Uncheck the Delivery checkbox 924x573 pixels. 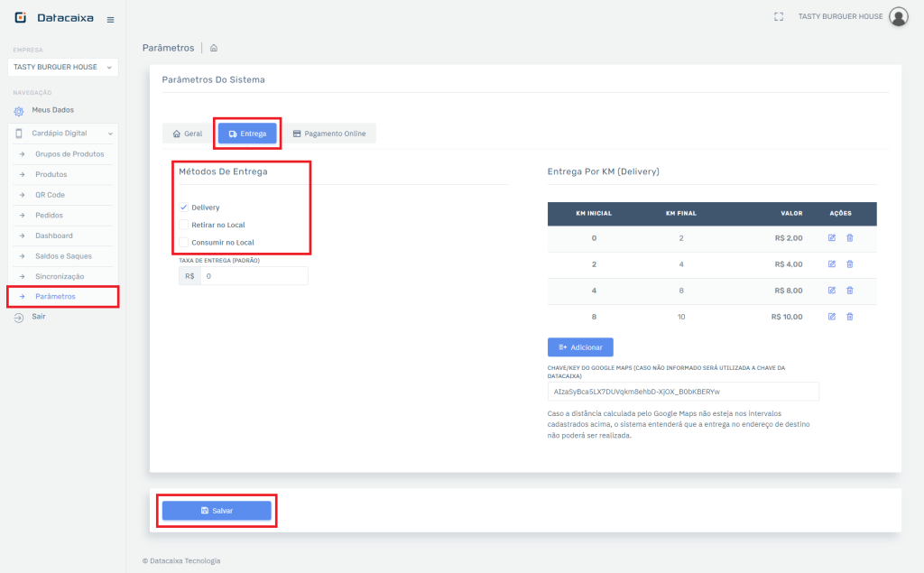tap(184, 208)
